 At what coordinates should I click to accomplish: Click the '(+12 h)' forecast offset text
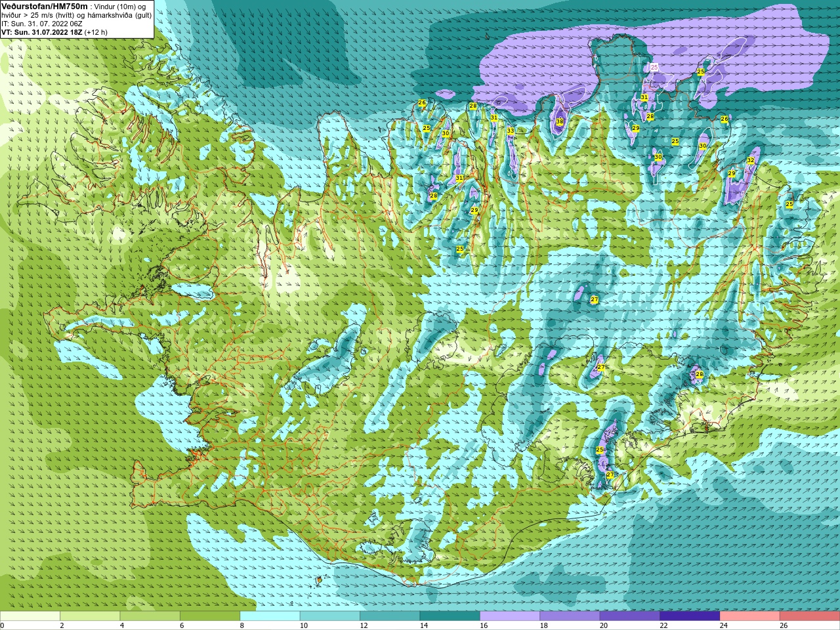96,32
